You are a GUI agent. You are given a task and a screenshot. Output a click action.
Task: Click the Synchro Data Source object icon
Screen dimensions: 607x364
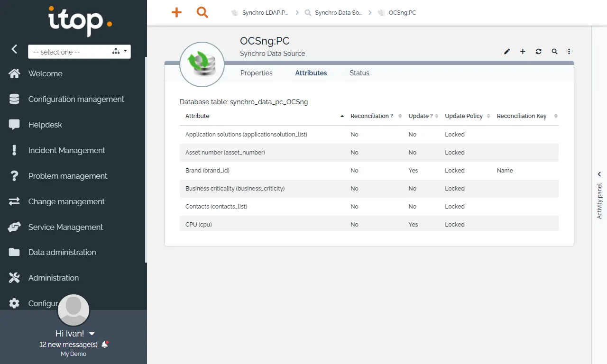(202, 64)
